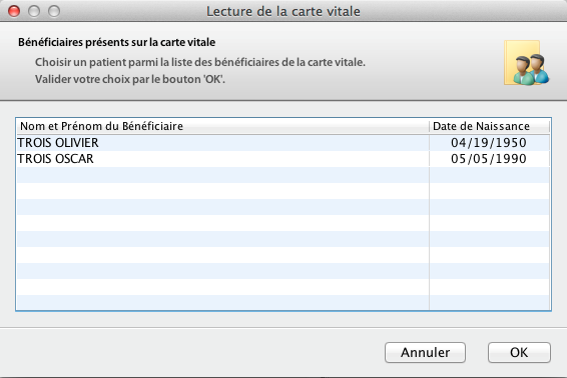
Task: Click the Choisir un patient instruction text
Action: coord(200,62)
